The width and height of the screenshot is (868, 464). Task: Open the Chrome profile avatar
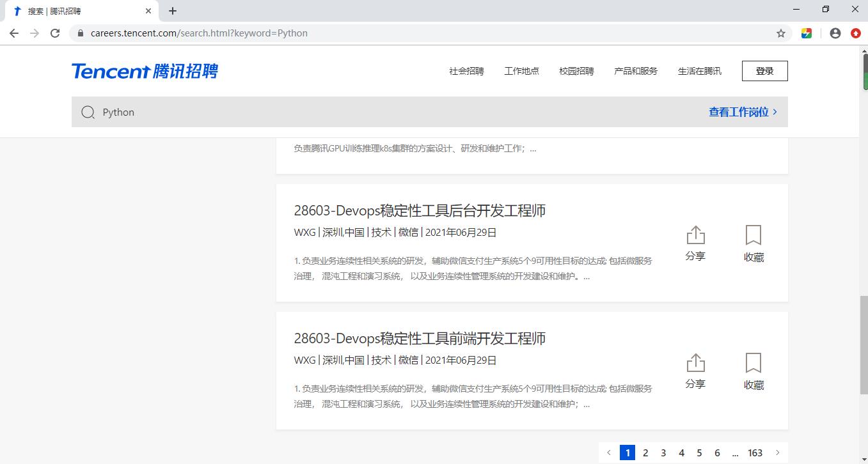click(835, 33)
